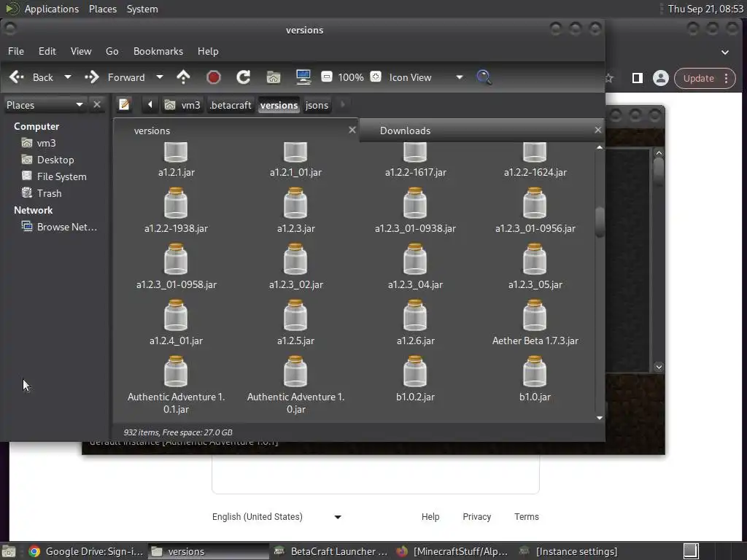The height and width of the screenshot is (560, 747).
Task: Click the path bar left scroll arrow
Action: point(150,104)
